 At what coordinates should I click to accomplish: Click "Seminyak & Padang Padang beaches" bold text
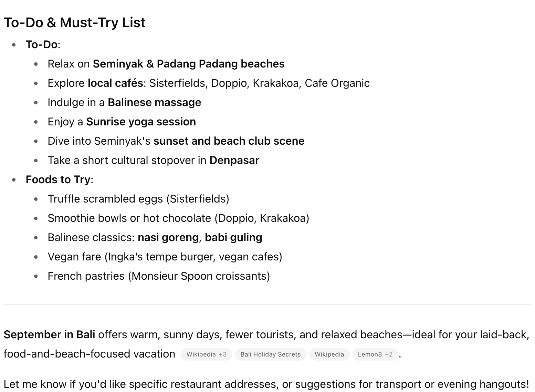(x=189, y=64)
